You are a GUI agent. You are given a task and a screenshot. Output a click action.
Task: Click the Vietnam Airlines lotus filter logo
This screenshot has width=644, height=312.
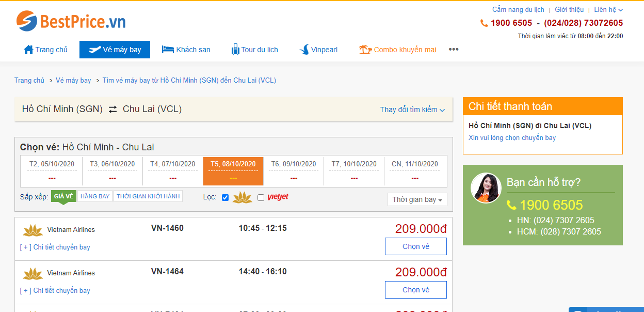point(242,197)
